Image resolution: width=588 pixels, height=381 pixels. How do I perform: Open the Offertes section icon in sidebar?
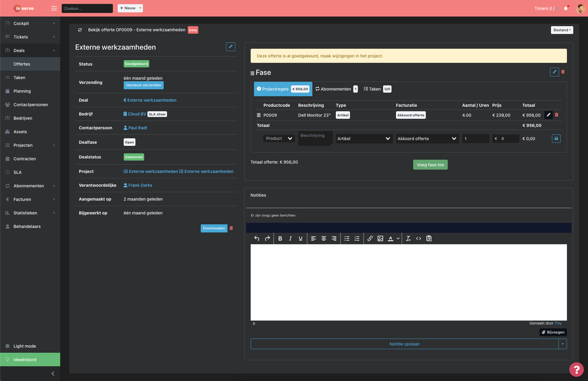(22, 64)
